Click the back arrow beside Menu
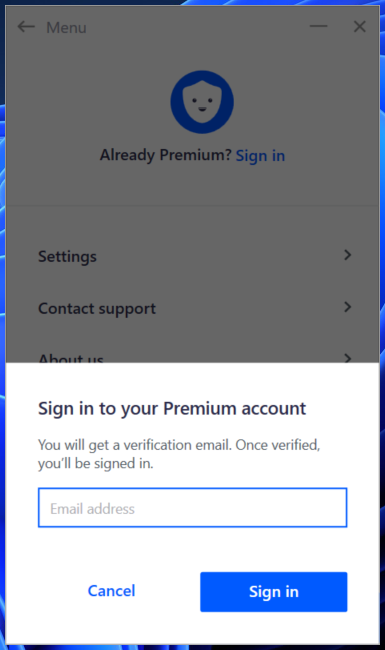Viewport: 385px width, 650px height. [x=26, y=27]
